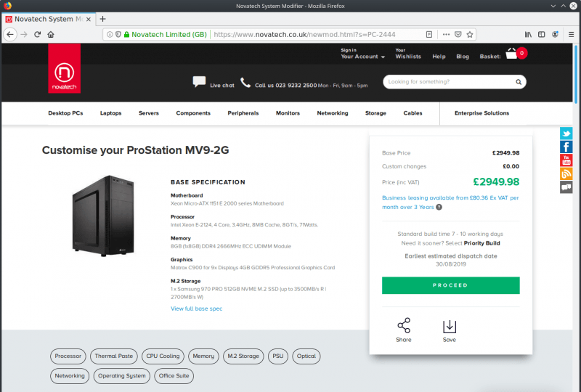Click the business leasing link
This screenshot has width=581, height=392.
pyautogui.click(x=450, y=203)
